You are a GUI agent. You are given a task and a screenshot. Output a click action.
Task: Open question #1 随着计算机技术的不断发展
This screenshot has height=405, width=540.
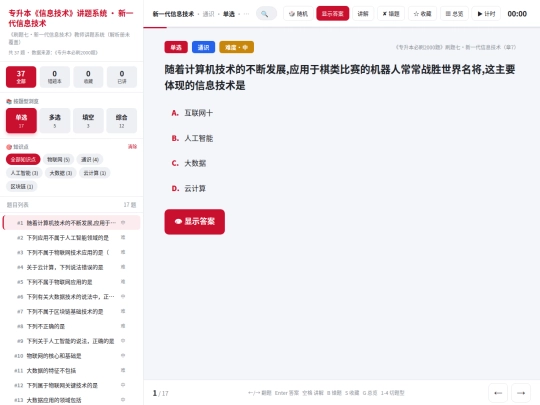tap(72, 223)
